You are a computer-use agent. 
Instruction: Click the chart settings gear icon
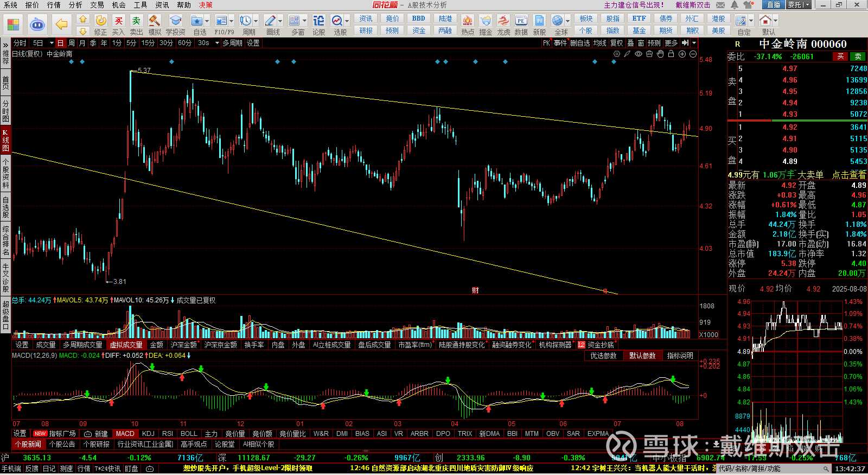617,54
